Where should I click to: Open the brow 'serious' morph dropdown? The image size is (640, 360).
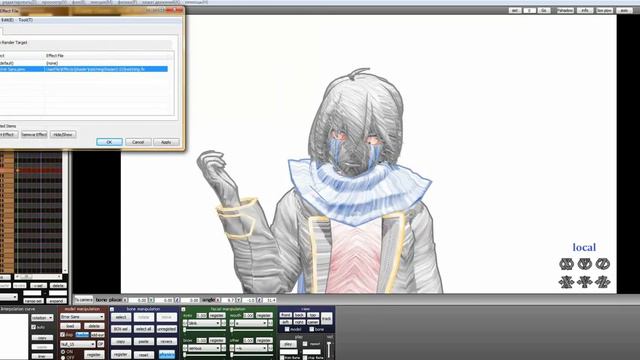[x=204, y=348]
